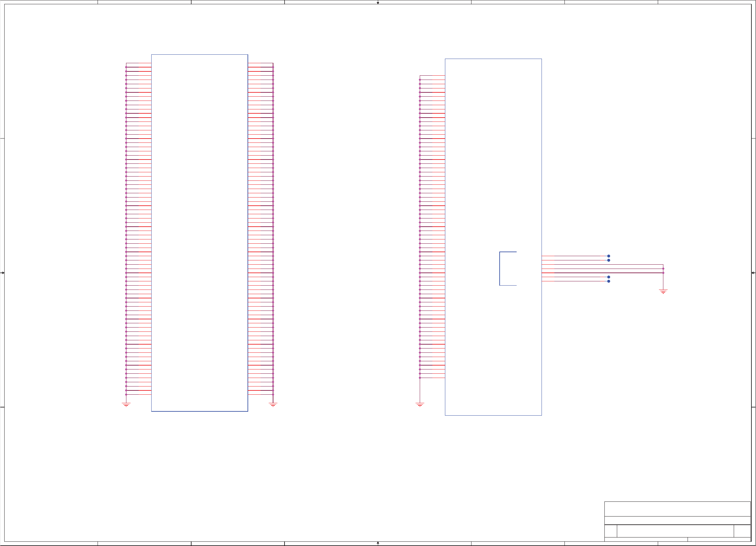Click the wide middle cell in title block third row
The height and width of the screenshot is (546, 756).
675,531
